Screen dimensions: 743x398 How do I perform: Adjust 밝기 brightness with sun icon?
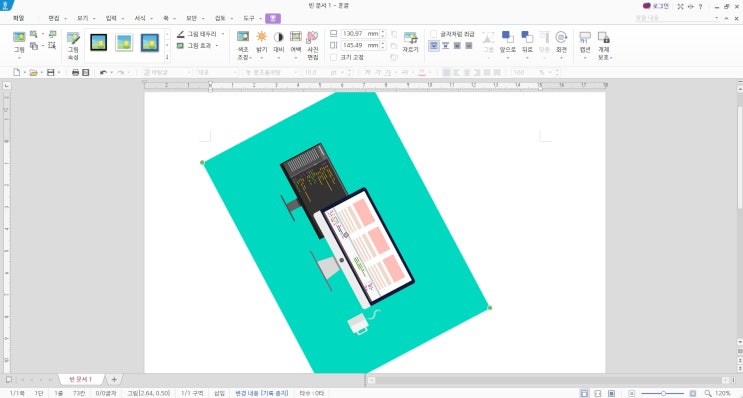[262, 43]
